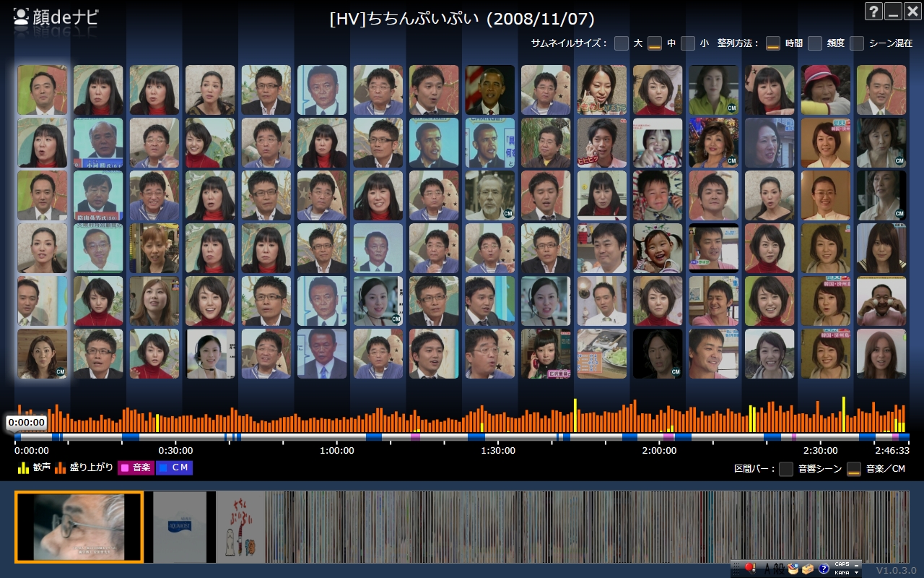Click the 顔deナビ logo icon

click(x=22, y=17)
